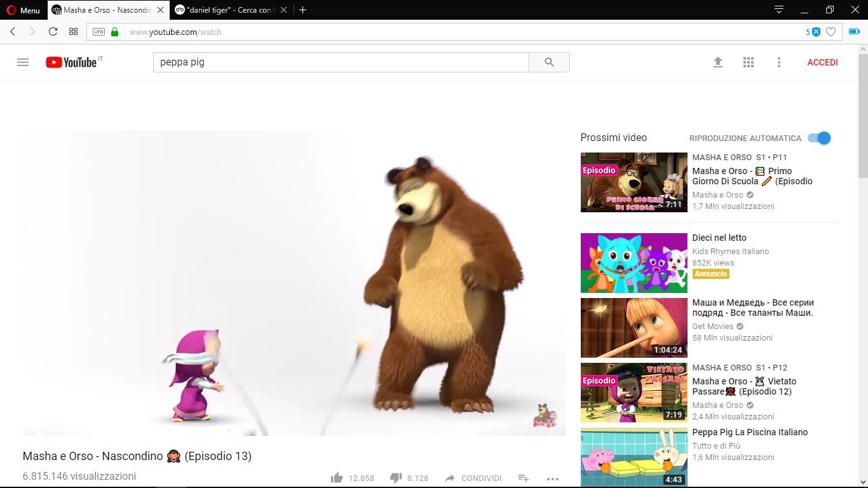
Task: Dislike the video with thumbs down
Action: coord(395,478)
